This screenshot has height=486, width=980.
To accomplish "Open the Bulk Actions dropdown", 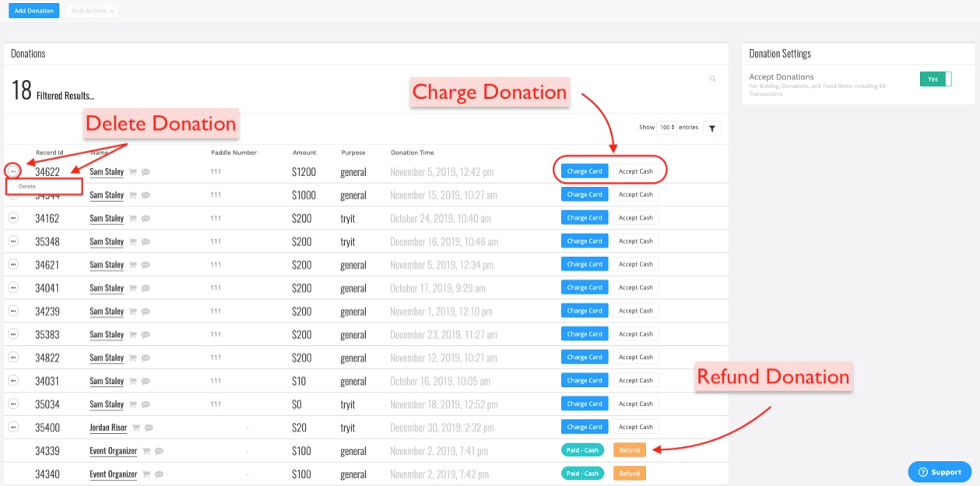I will pos(93,11).
